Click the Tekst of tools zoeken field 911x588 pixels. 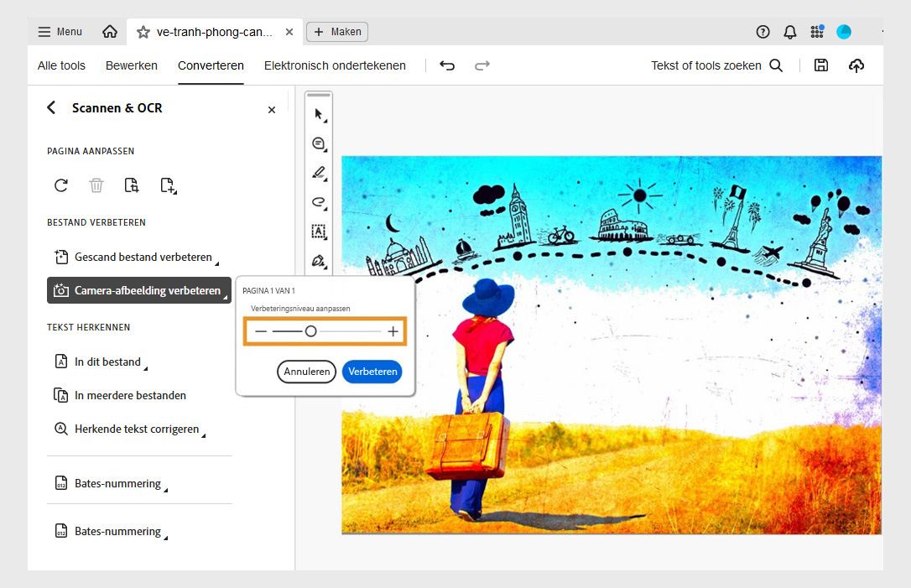(x=705, y=65)
